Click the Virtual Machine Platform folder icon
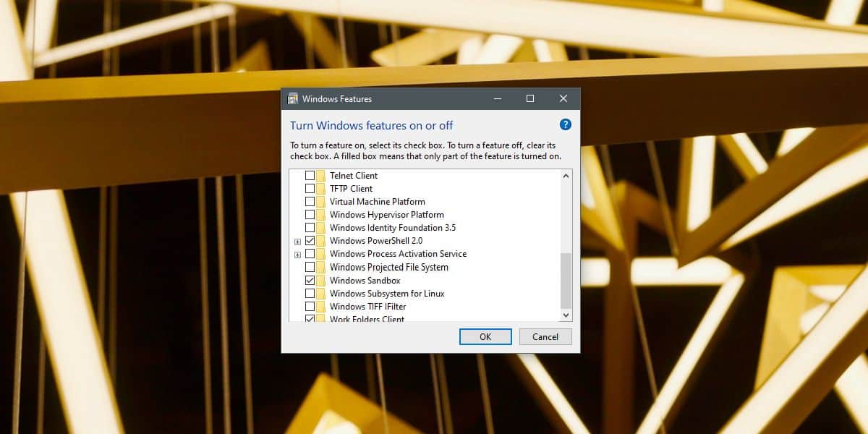 click(x=320, y=202)
